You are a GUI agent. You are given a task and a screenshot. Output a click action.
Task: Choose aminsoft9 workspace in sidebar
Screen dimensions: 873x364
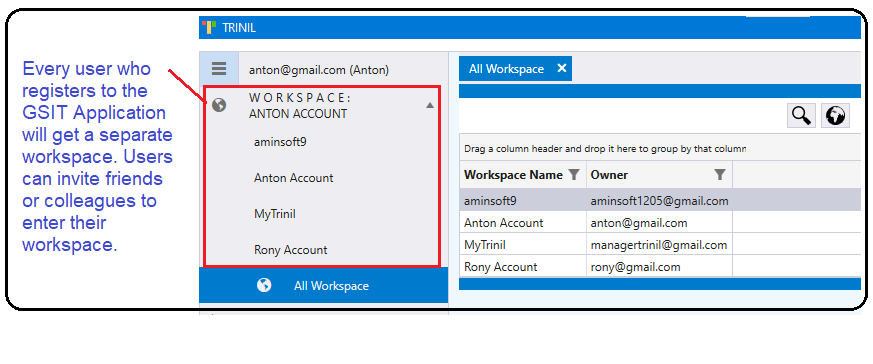point(280,142)
